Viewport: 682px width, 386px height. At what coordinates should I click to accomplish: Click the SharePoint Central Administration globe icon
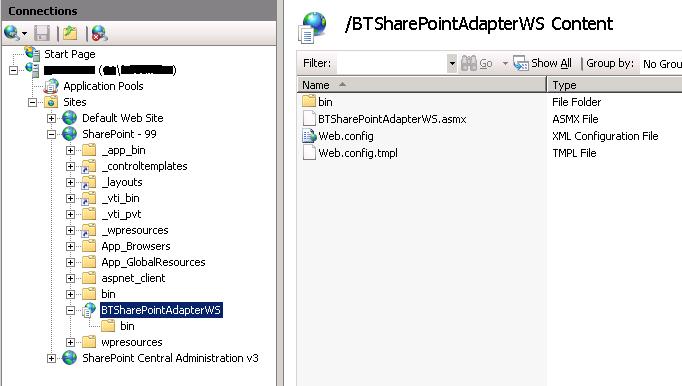(x=70, y=358)
